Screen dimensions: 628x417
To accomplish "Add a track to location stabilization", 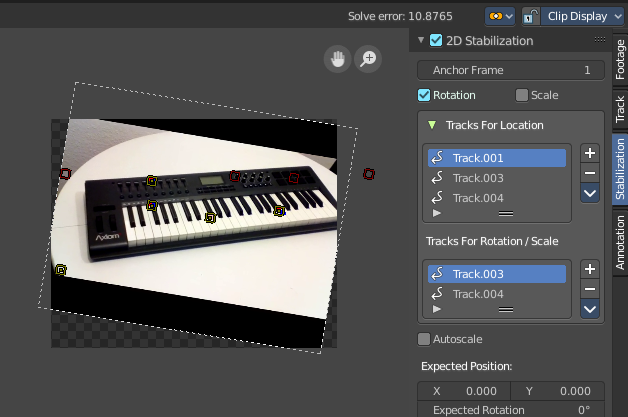I will click(x=590, y=153).
